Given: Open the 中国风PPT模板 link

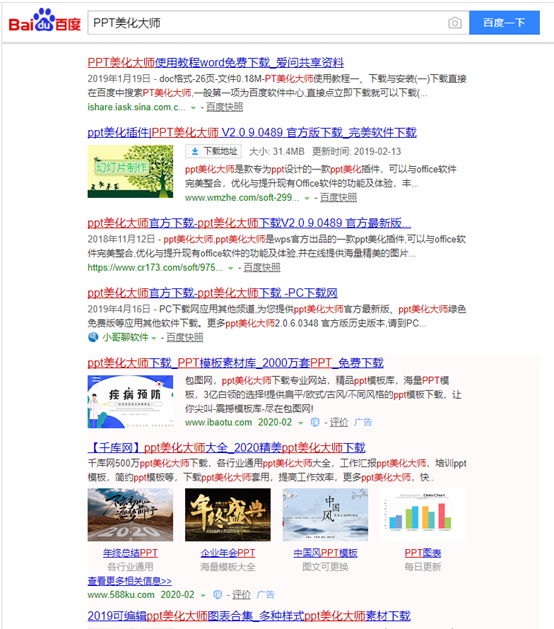Looking at the screenshot, I should 325,553.
